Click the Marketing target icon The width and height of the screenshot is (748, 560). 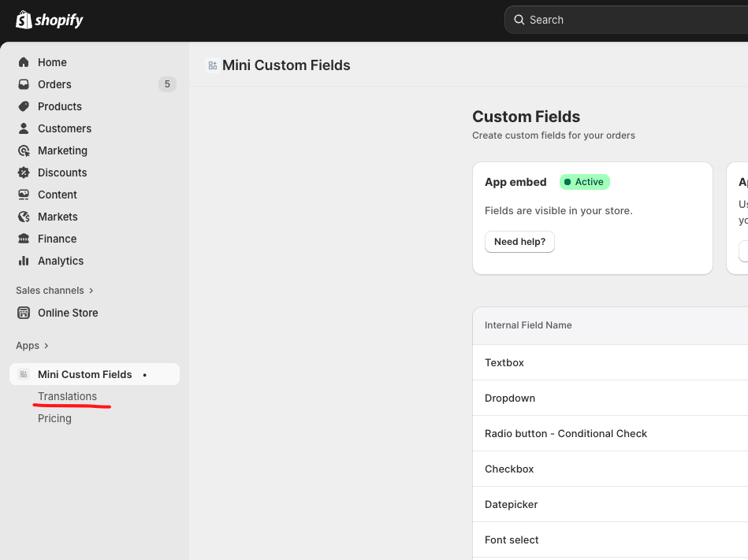pos(24,150)
